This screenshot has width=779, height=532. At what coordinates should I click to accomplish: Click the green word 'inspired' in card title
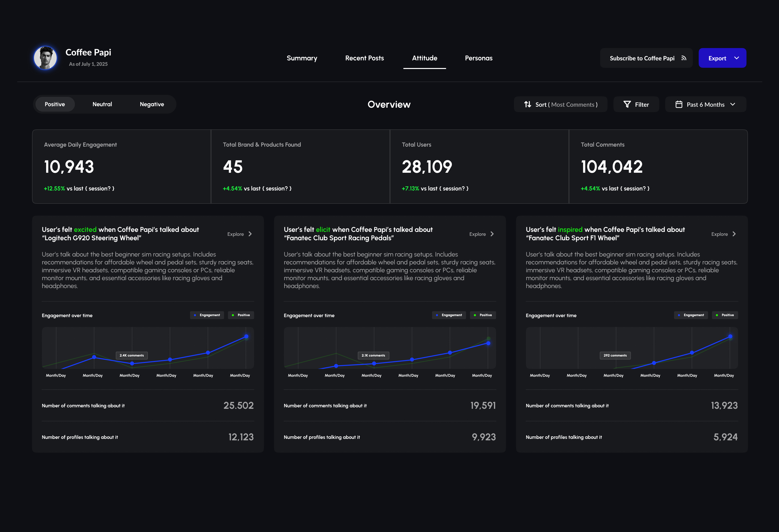tap(570, 230)
